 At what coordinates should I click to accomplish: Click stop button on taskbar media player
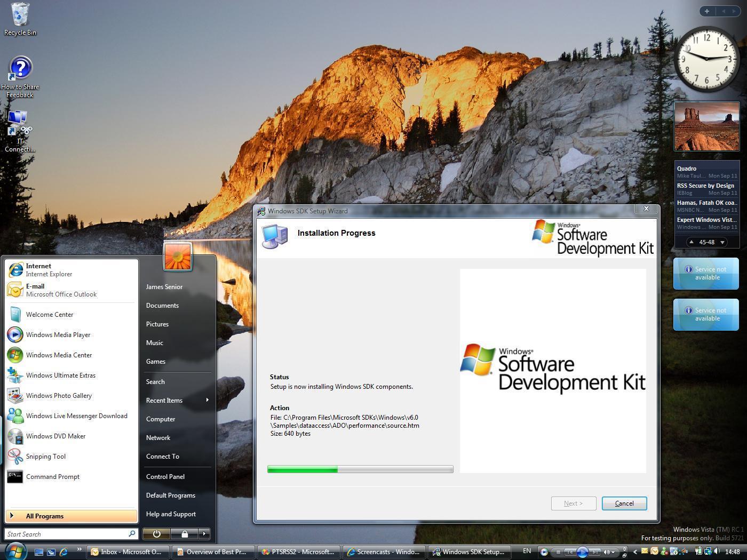pos(558,552)
